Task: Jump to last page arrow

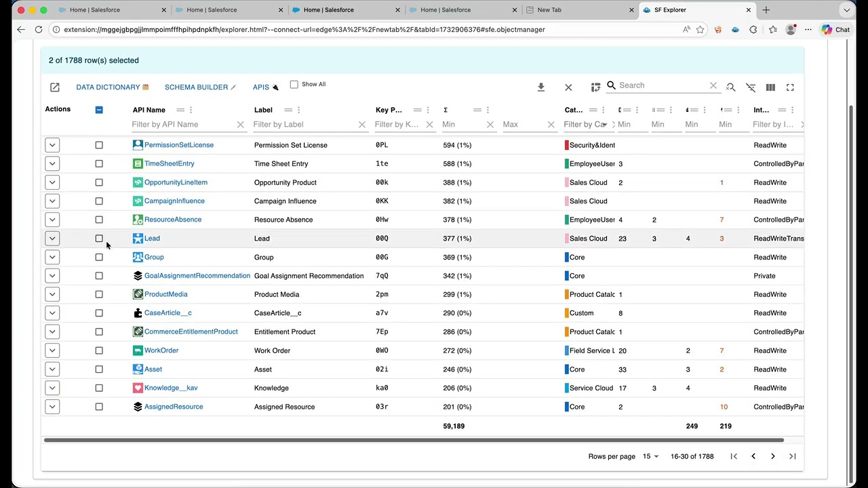Action: point(792,456)
